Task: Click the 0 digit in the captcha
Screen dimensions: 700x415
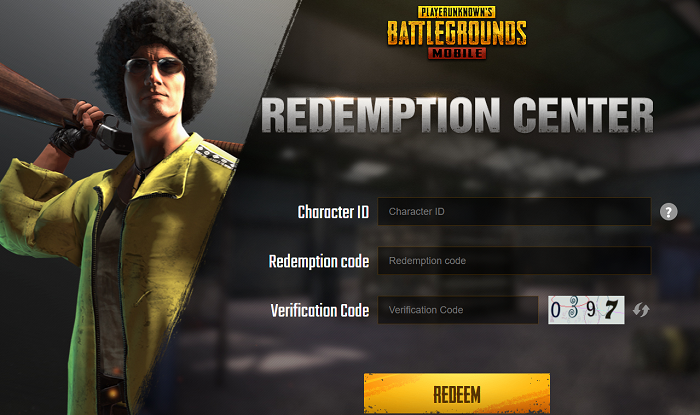Action: click(555, 310)
